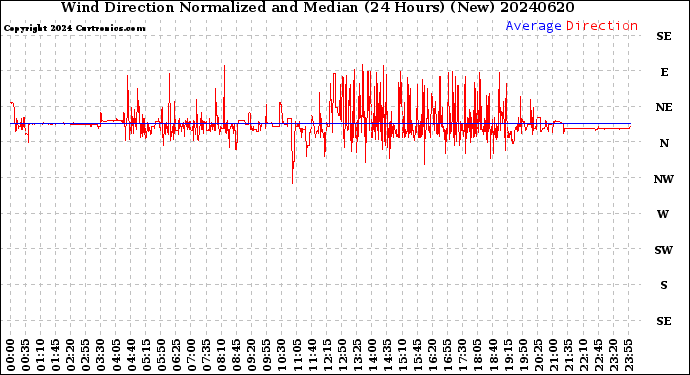690x375 pixels.
Task: Select the 15:45 time axis label
Action: pyautogui.click(x=418, y=355)
